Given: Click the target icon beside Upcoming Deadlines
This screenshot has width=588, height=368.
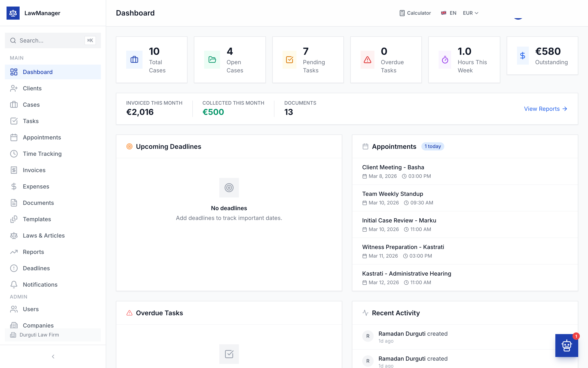Looking at the screenshot, I should click(129, 147).
